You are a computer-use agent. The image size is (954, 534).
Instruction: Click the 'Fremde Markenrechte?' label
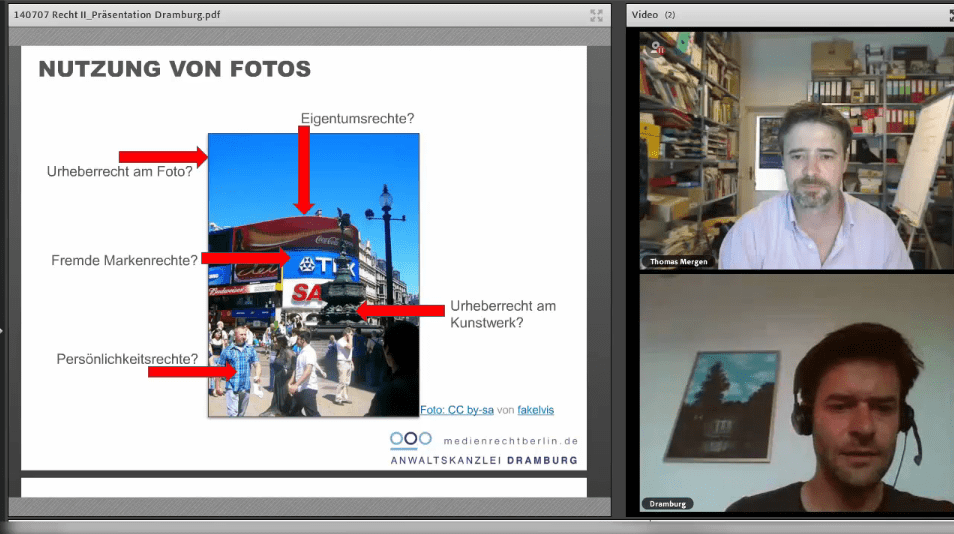(x=124, y=260)
